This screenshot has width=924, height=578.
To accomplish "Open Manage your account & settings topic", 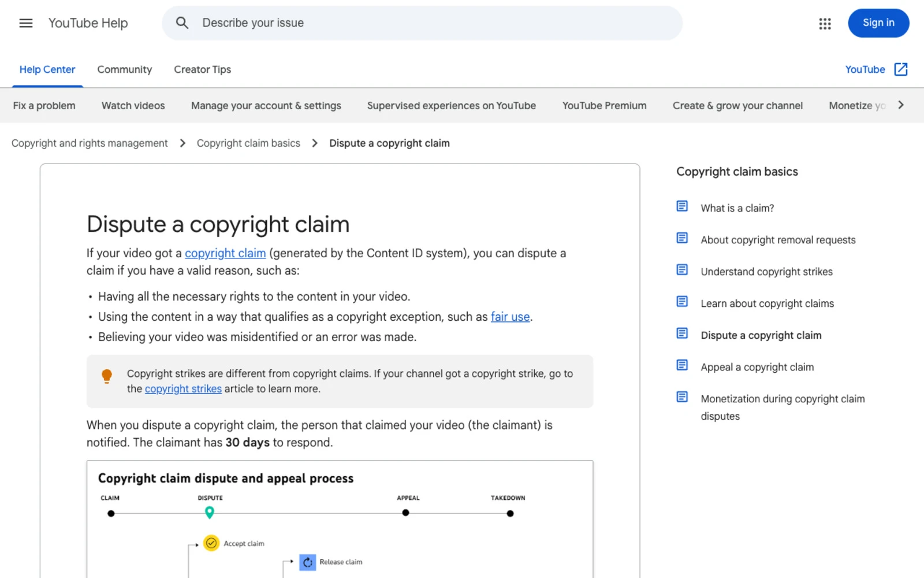I will [266, 106].
